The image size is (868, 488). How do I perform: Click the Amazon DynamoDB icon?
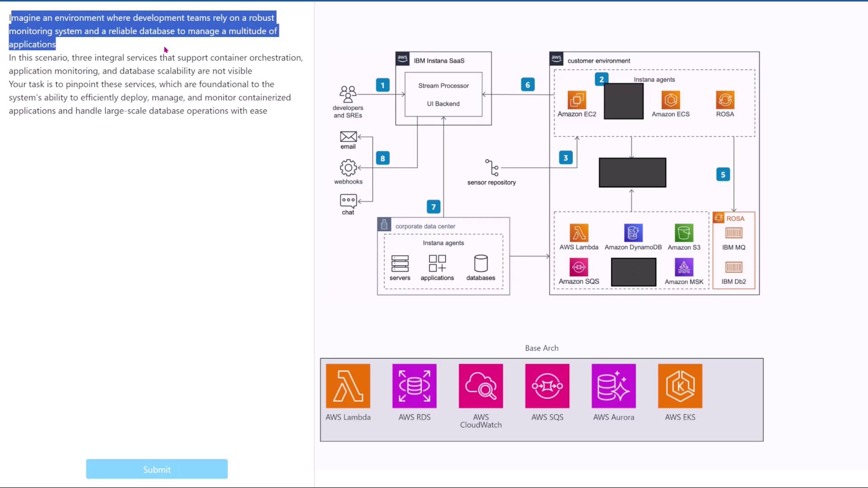click(x=633, y=233)
